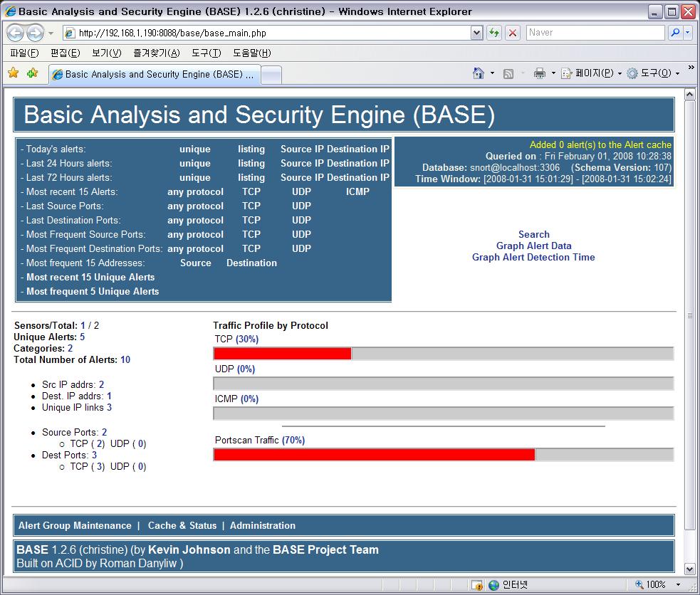The width and height of the screenshot is (700, 595).
Task: Click Source for Most frequent 15 Addresses
Action: tap(196, 263)
